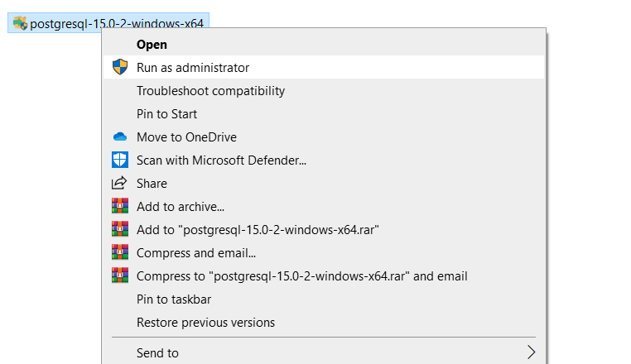
Task: Select Scan with Microsoft Defender
Action: (x=324, y=160)
